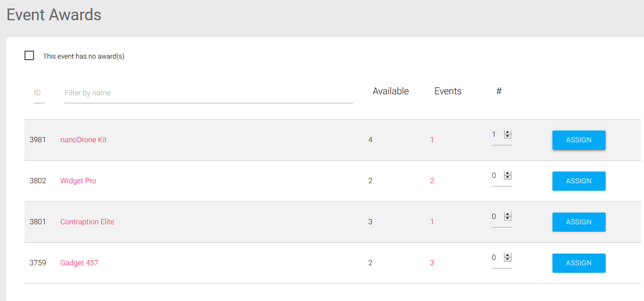Screen dimensions: 644x301
Task: Open the nanoDrone Kit link
Action: point(84,140)
